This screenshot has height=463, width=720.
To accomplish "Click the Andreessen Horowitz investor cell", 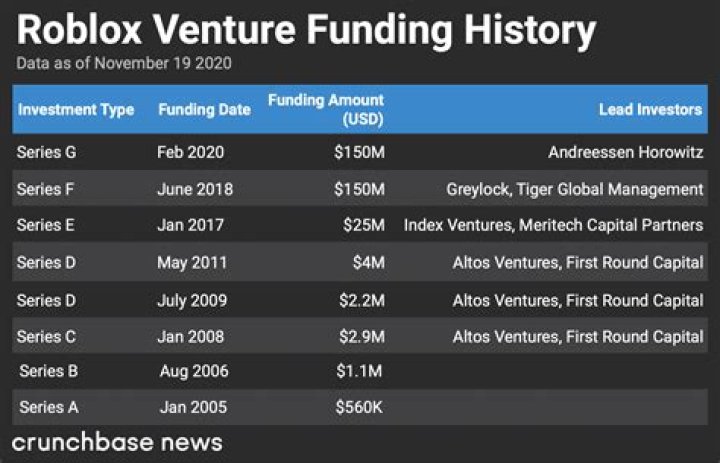I will tap(625, 153).
